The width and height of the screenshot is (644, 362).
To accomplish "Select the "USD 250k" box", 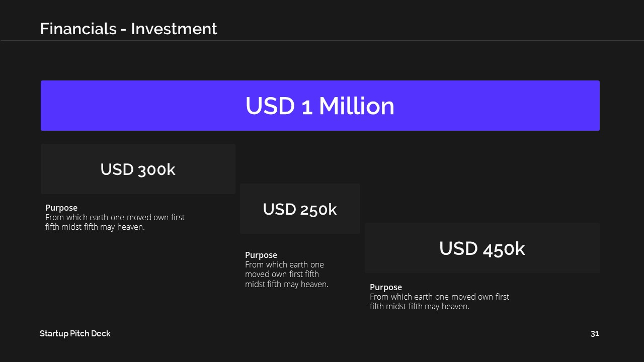I will point(300,209).
